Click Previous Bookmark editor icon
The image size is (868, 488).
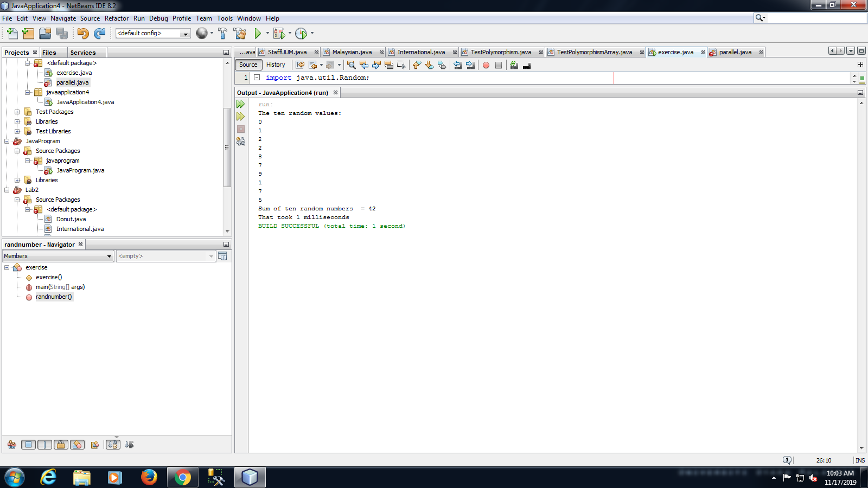click(417, 65)
